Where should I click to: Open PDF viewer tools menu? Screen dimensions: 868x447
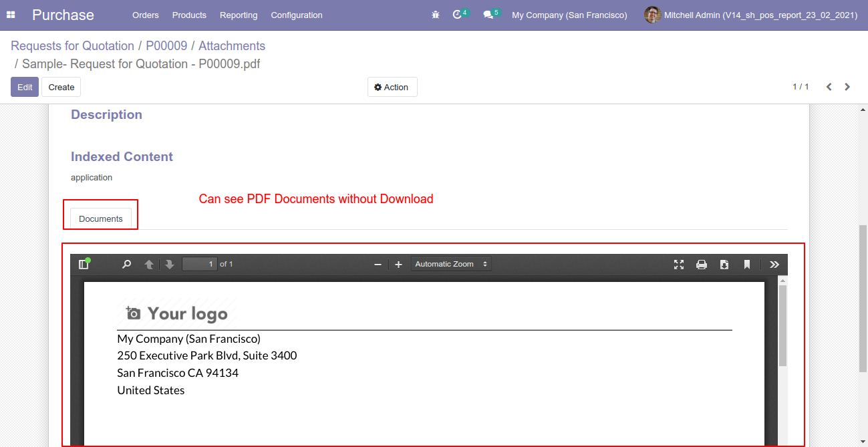click(774, 265)
